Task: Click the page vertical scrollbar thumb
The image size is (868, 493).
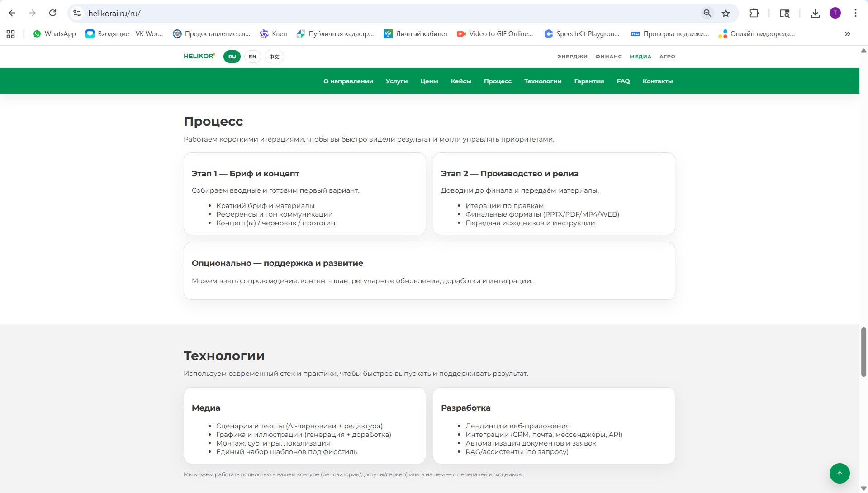Action: click(x=863, y=352)
